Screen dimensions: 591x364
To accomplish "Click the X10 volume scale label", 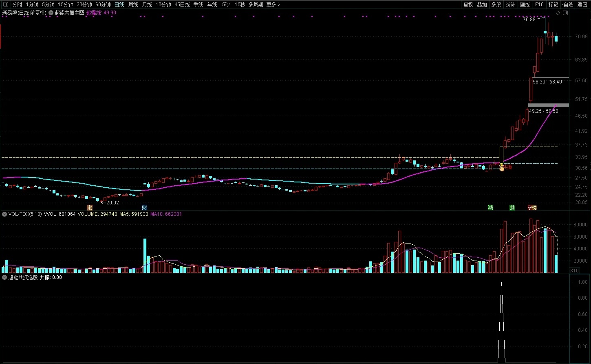I will [574, 270].
